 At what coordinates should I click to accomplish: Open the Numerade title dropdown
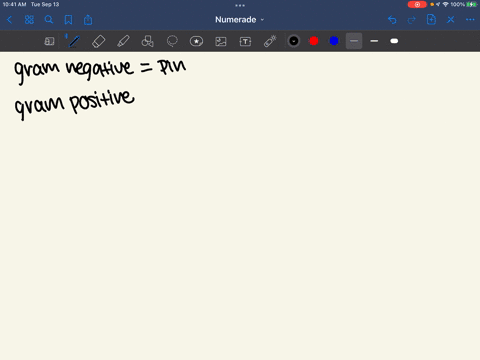click(x=239, y=20)
